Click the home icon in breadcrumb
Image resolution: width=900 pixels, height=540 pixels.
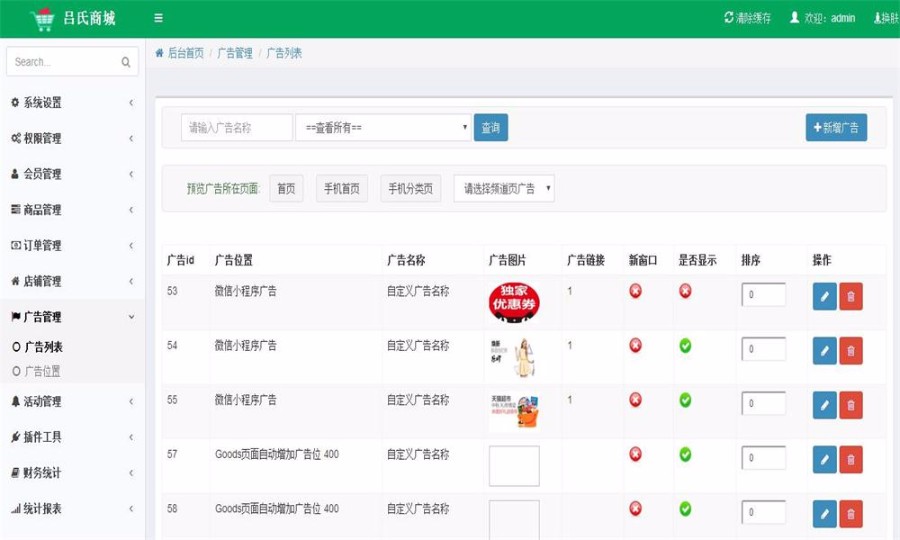pyautogui.click(x=160, y=53)
